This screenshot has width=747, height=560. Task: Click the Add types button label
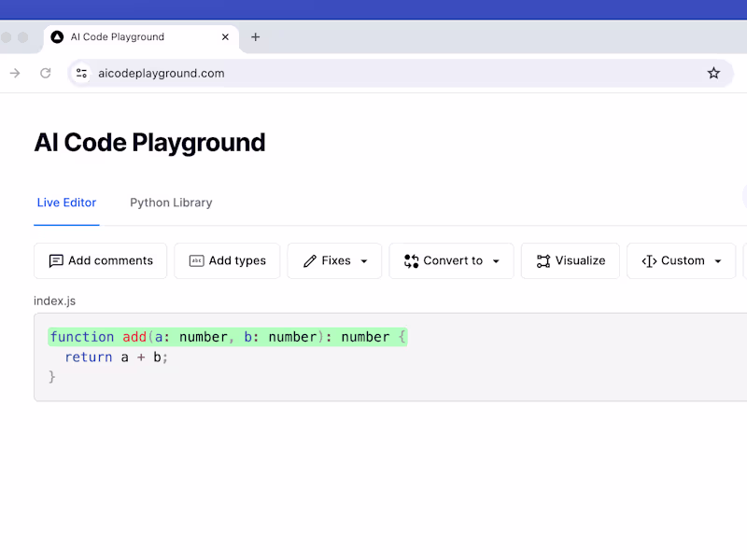(237, 261)
